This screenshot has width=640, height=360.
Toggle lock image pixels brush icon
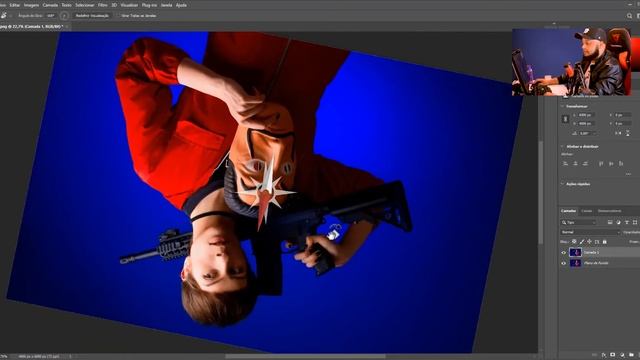click(x=582, y=242)
